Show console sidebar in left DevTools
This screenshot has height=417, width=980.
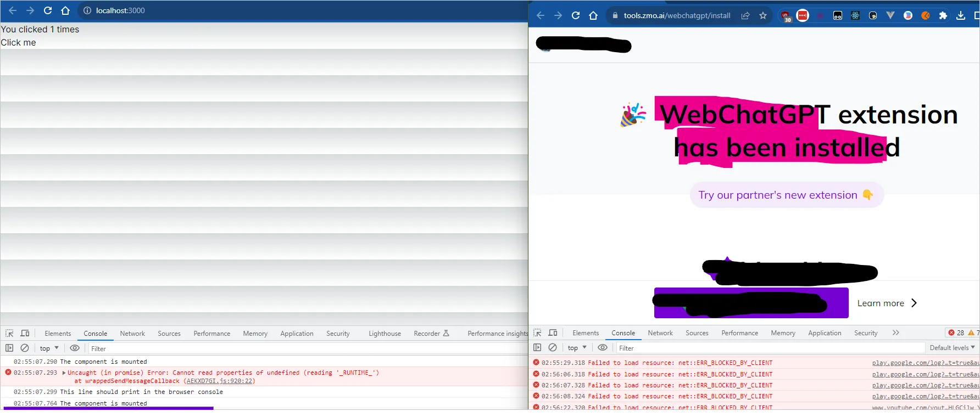(x=9, y=348)
